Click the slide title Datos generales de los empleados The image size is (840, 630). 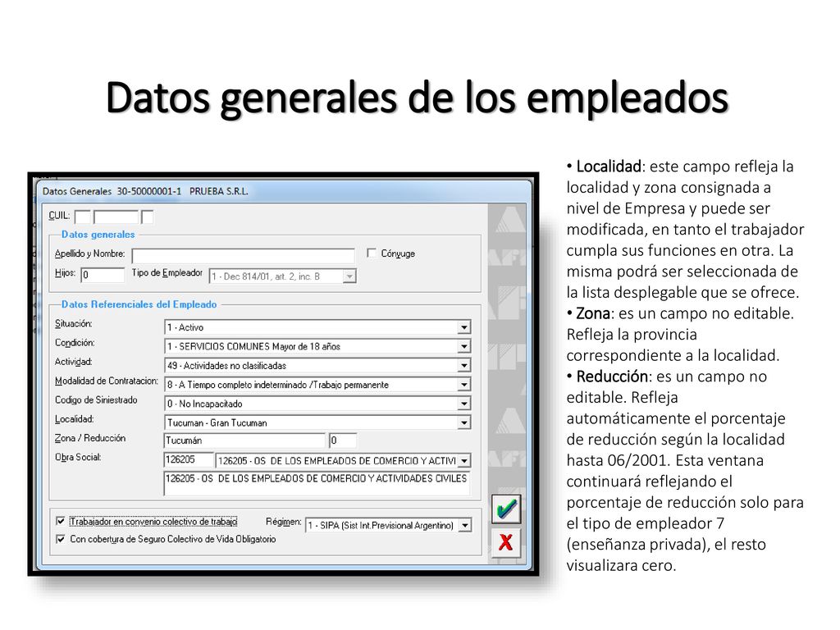point(417,98)
